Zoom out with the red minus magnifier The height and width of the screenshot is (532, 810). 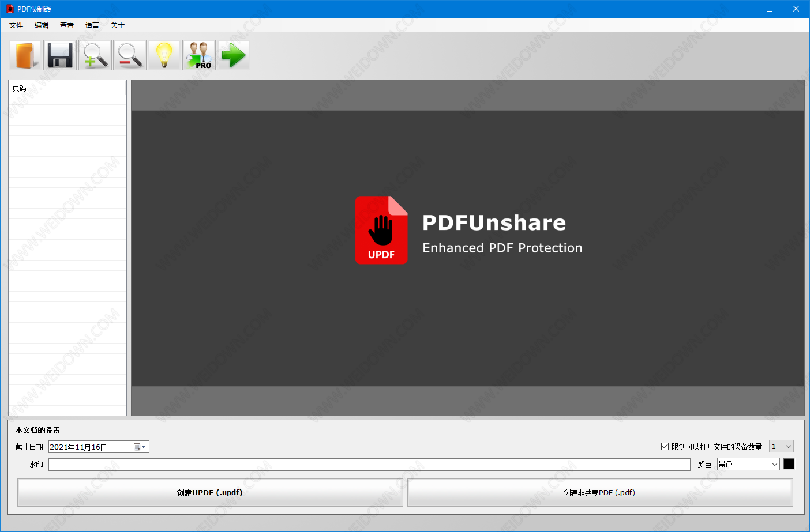(x=130, y=55)
